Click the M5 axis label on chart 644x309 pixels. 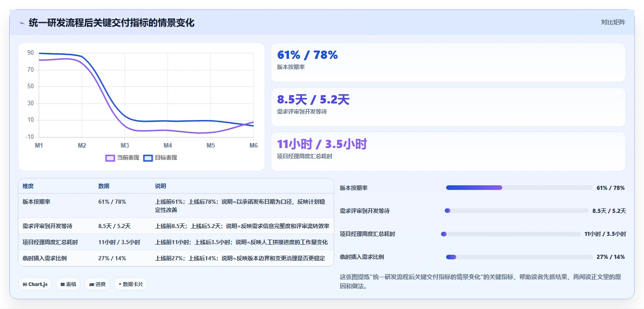tap(210, 145)
